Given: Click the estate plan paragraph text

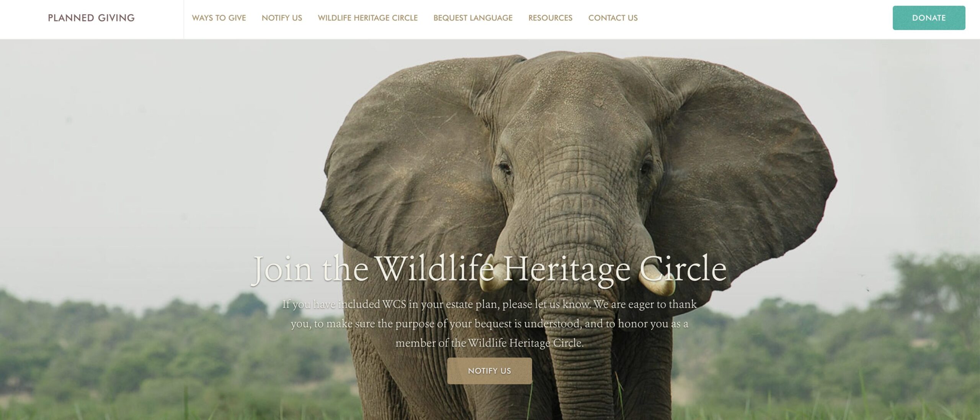Looking at the screenshot, I should pyautogui.click(x=490, y=323).
